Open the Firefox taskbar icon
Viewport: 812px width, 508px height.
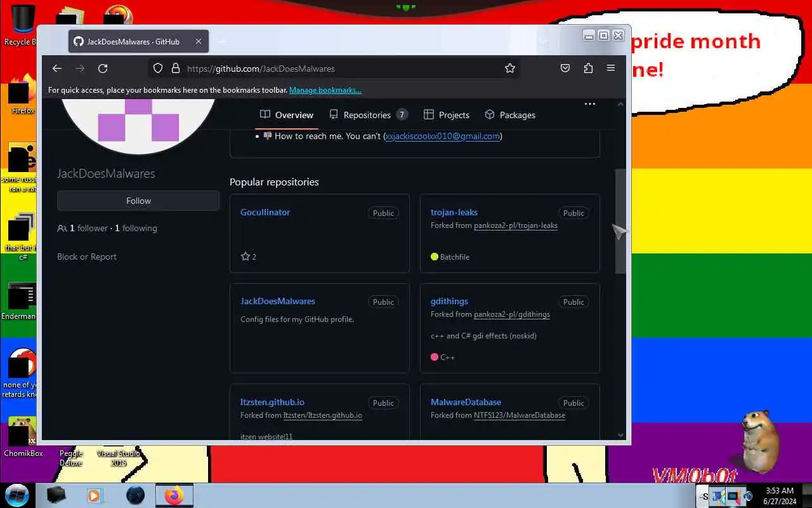click(x=174, y=495)
